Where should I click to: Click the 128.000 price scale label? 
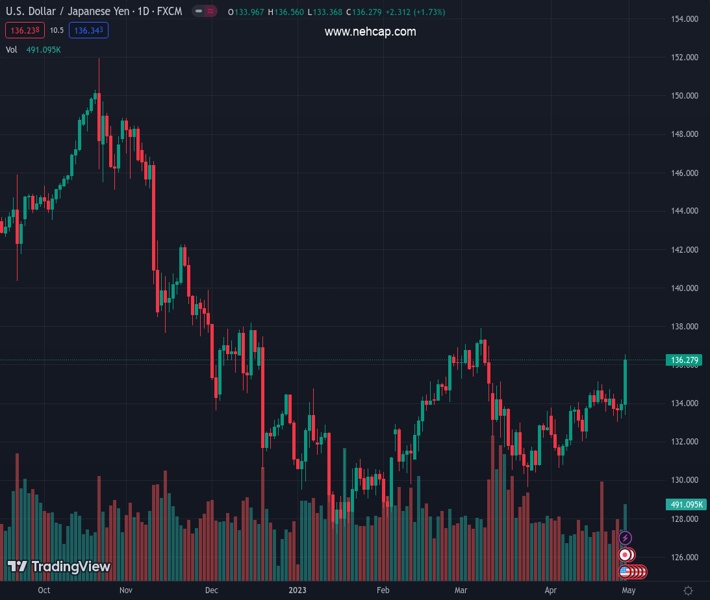(685, 518)
